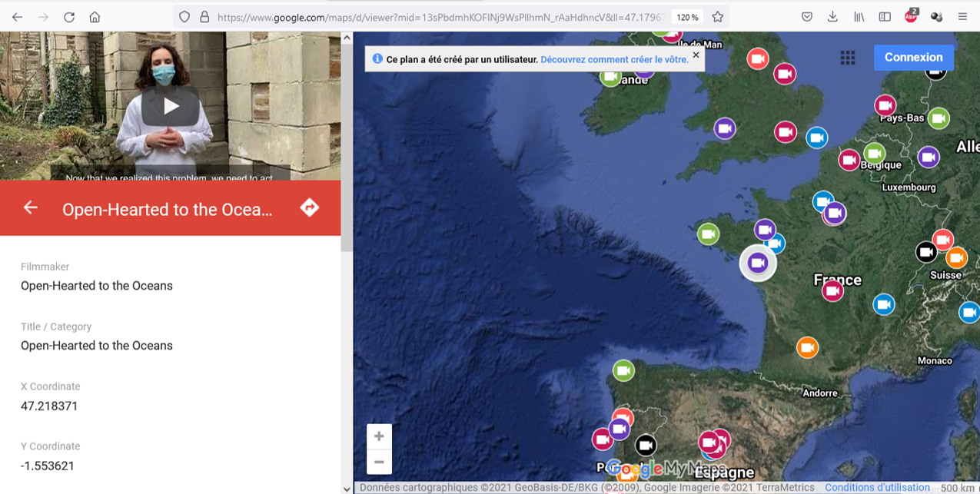
Task: Open the Firefox library icon
Action: coord(859,17)
